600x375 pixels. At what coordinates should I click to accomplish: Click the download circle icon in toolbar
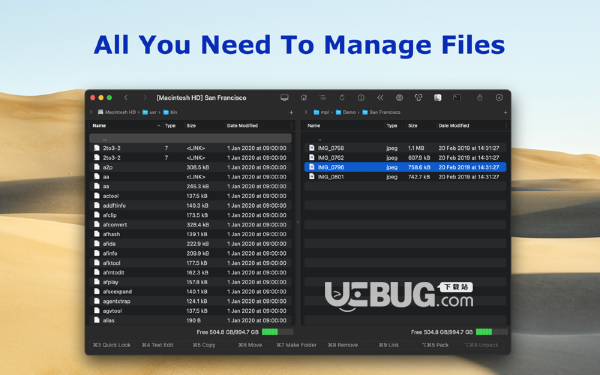(499, 98)
